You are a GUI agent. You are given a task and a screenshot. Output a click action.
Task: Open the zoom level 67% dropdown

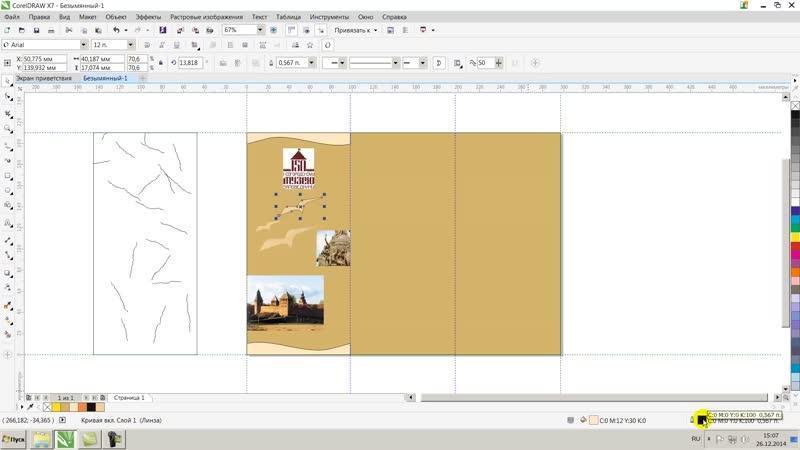260,30
